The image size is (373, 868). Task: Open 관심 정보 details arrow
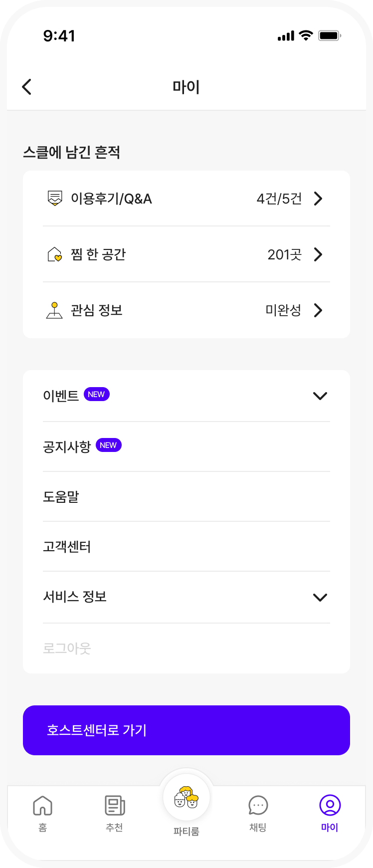[318, 310]
